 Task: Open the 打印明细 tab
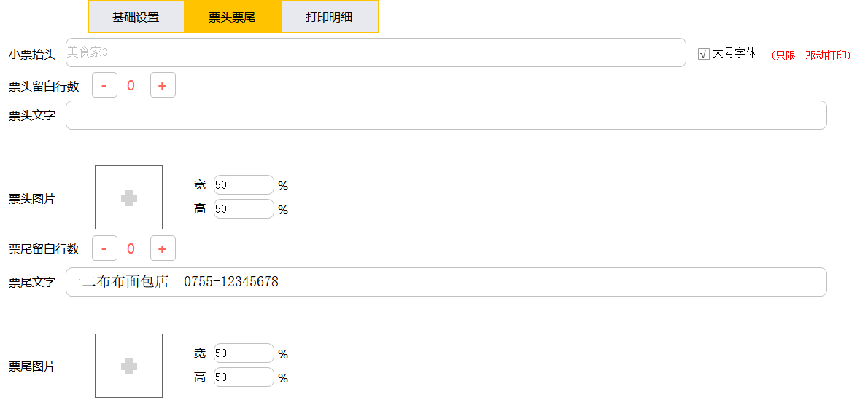pyautogui.click(x=329, y=17)
